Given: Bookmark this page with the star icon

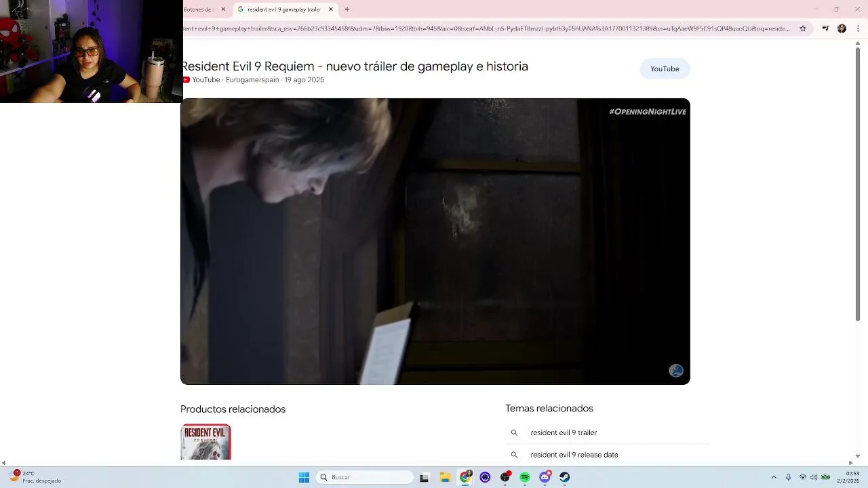Looking at the screenshot, I should pyautogui.click(x=803, y=28).
